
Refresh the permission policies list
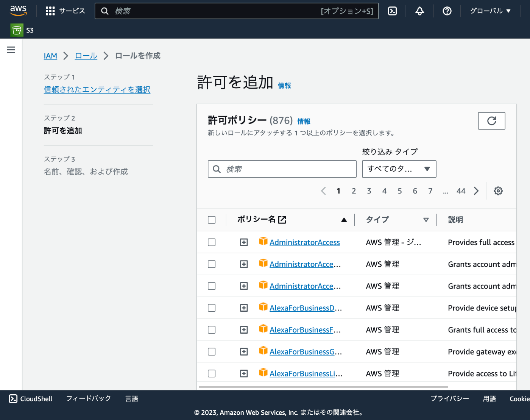[491, 121]
